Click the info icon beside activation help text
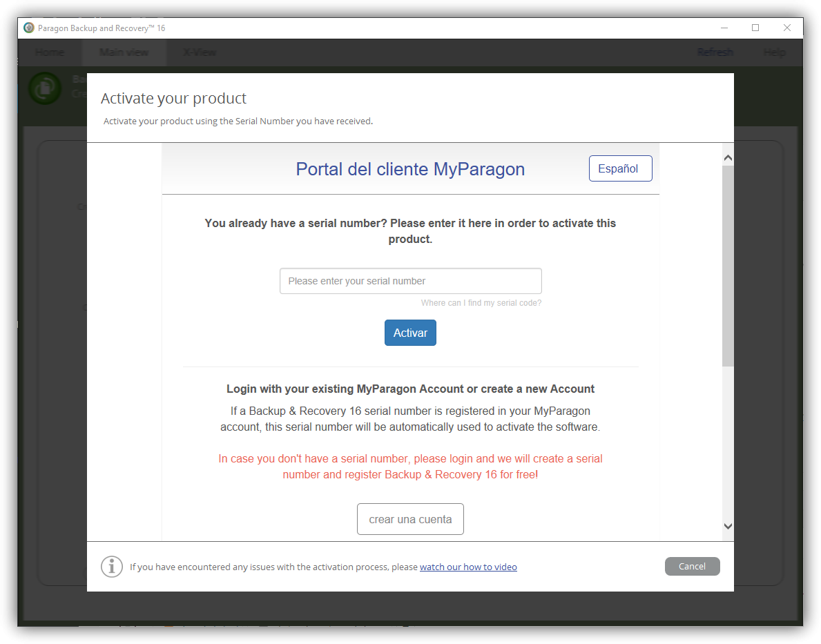The height and width of the screenshot is (644, 821). [x=112, y=567]
